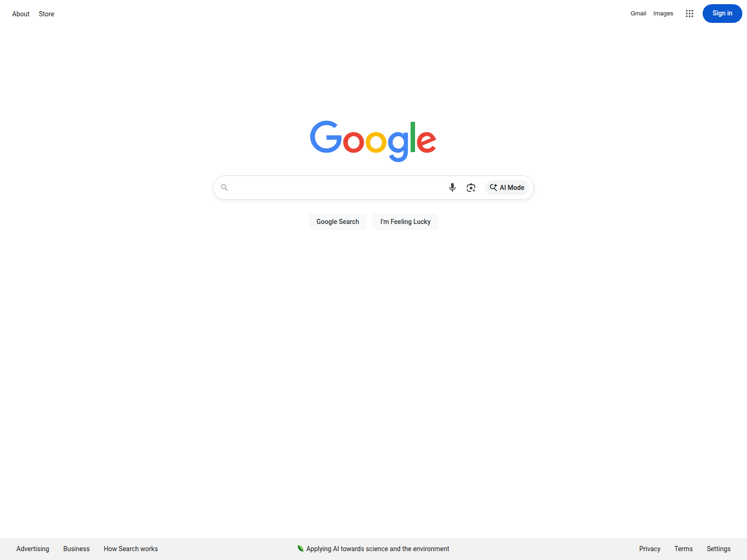
Task: Open the Store link
Action: 46,14
